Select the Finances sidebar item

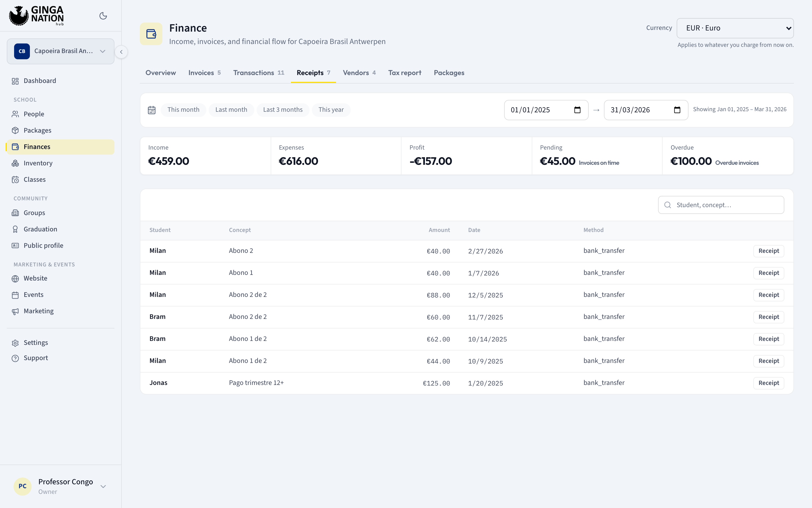coord(61,147)
